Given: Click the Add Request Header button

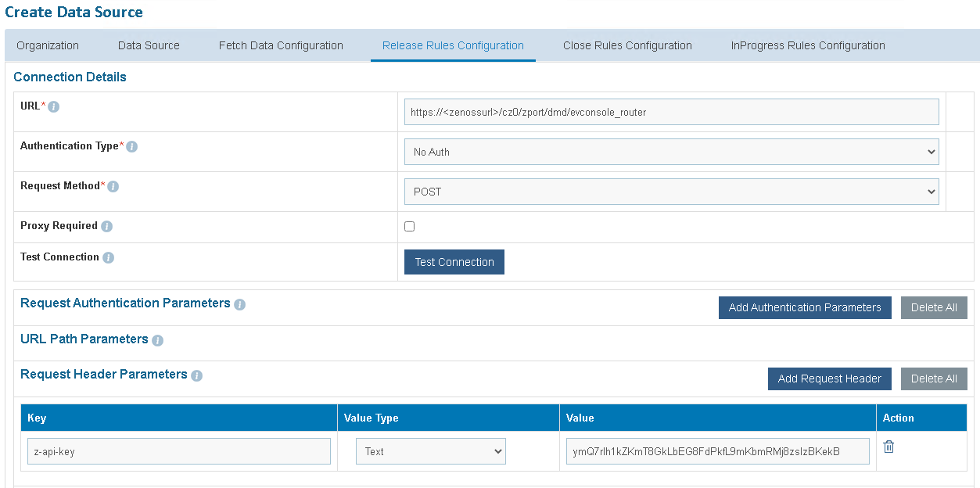Looking at the screenshot, I should tap(829, 379).
